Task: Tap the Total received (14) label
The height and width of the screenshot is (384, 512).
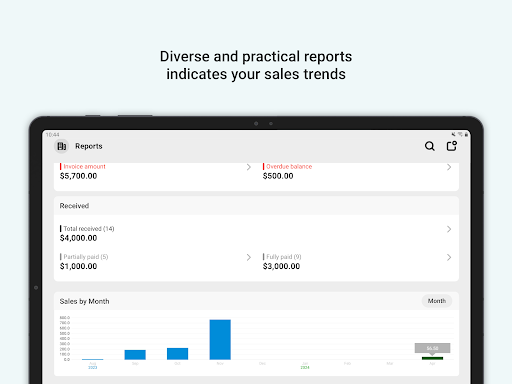Action: pos(89,229)
